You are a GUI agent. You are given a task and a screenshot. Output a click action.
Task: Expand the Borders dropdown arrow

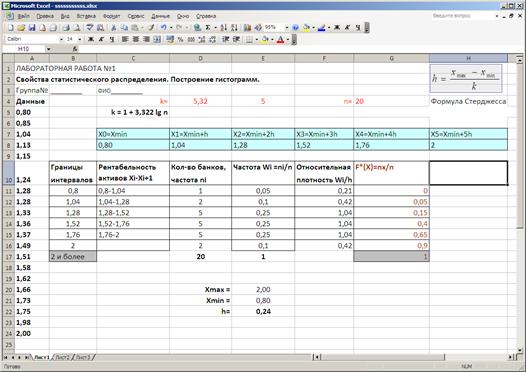257,40
